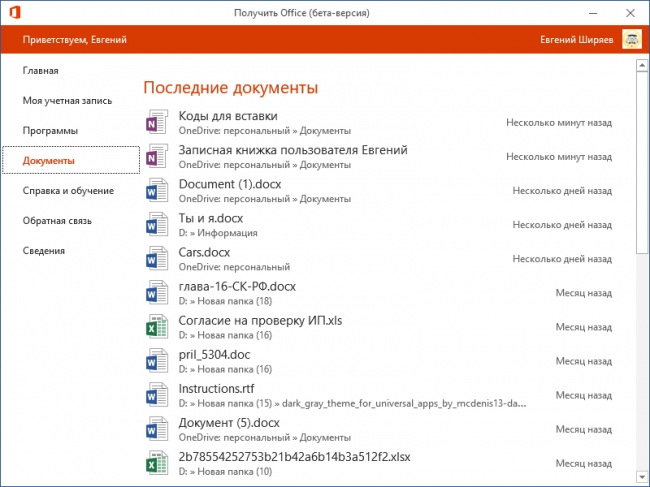Click the path D: » Новая папка (10)

[225, 472]
